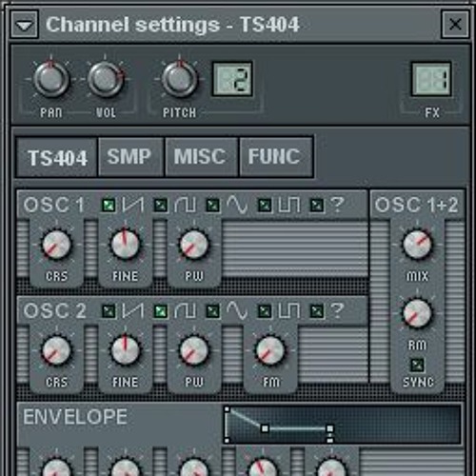Click the OSC 2 CRS knob
Image resolution: width=476 pixels, height=476 pixels.
tap(56, 350)
